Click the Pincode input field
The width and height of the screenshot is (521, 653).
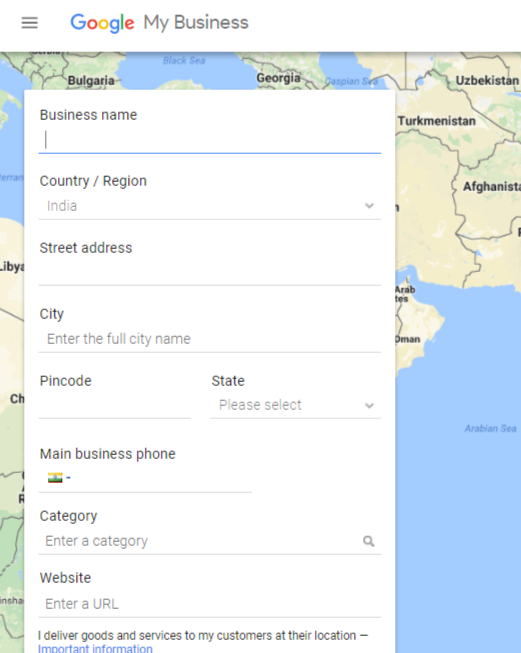coord(115,406)
